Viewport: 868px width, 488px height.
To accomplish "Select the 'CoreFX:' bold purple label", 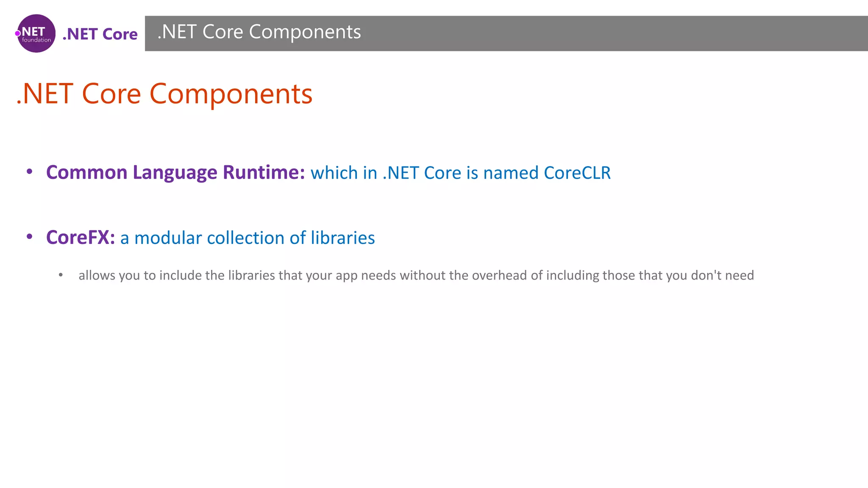I will click(x=81, y=237).
